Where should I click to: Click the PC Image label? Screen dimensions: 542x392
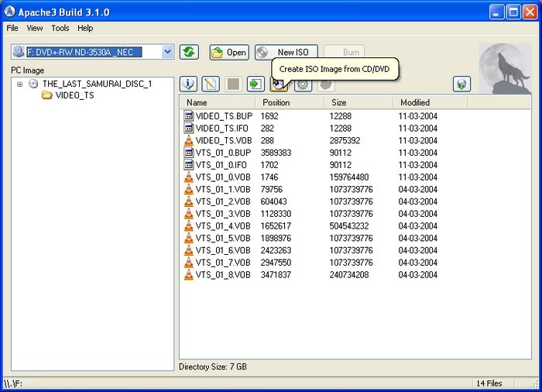[28, 70]
